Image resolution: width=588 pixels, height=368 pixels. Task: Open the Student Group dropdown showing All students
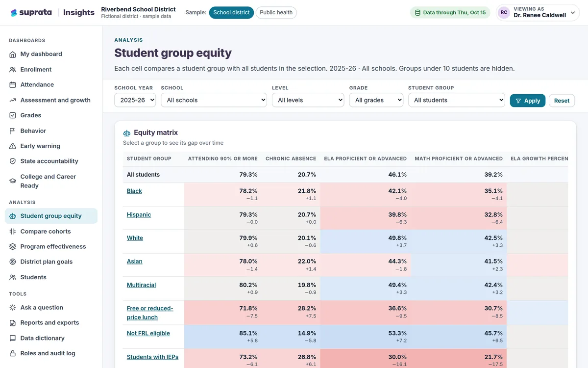(456, 100)
